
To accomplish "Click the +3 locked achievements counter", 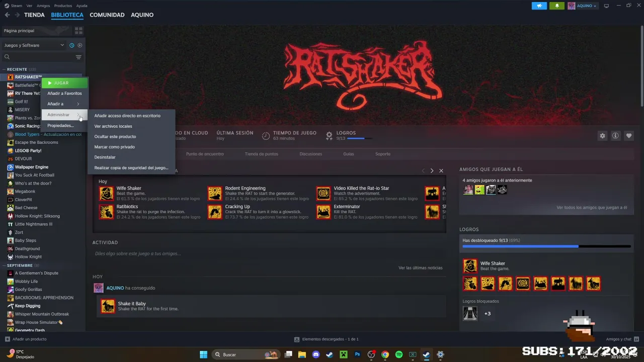I will click(x=487, y=314).
